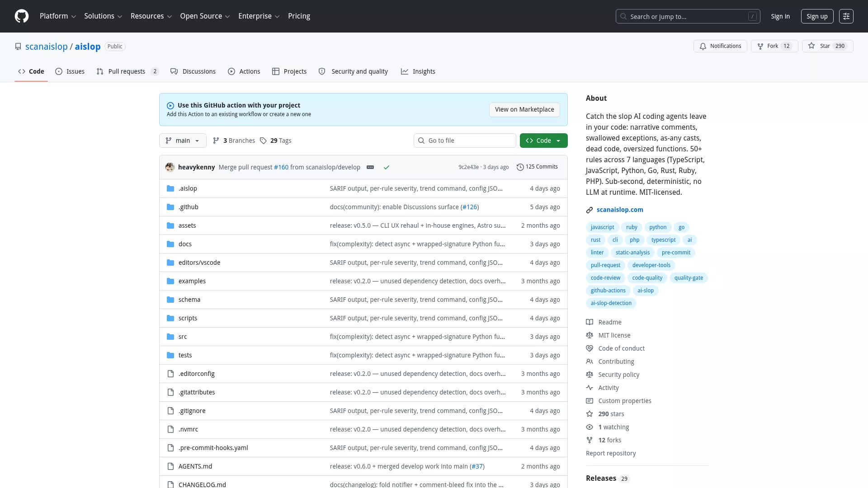868x488 pixels.
Task: Click View on Marketplace button
Action: 524,109
